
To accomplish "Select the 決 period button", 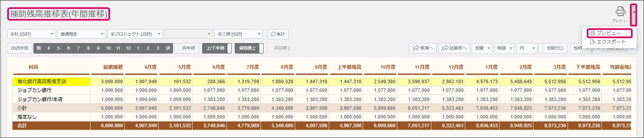I will [168, 48].
